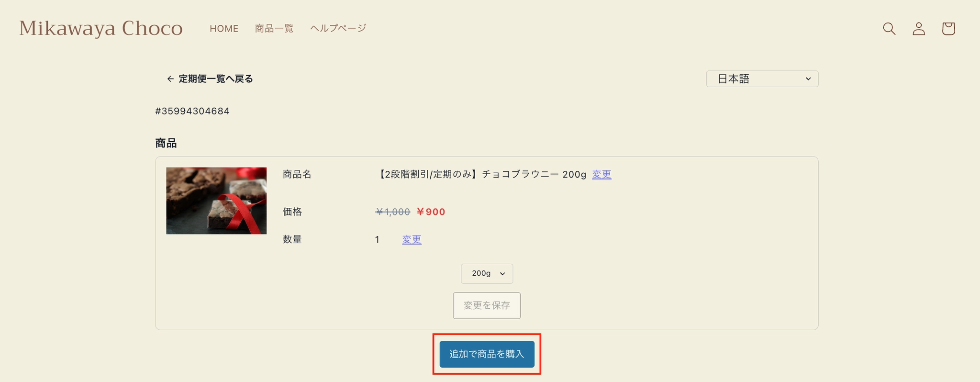Screen dimensions: 980x382
Task: Go to HOME in the navigation
Action: (224, 29)
